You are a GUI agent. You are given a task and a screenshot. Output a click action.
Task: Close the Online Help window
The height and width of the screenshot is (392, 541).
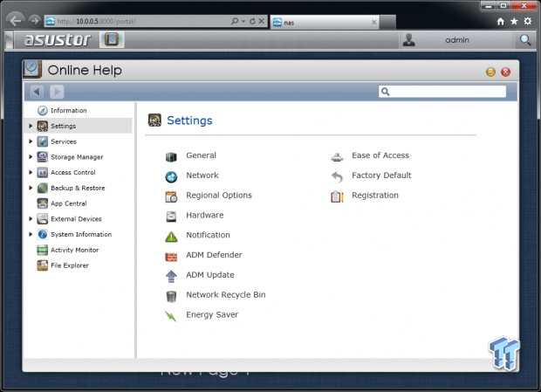506,72
